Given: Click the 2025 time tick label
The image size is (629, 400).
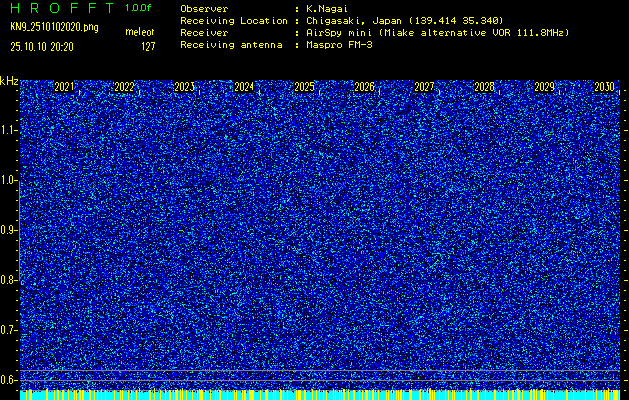Looking at the screenshot, I should 304,87.
